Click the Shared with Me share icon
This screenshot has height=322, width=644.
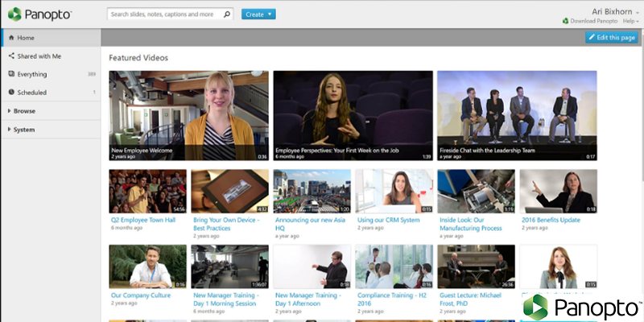pos(11,56)
